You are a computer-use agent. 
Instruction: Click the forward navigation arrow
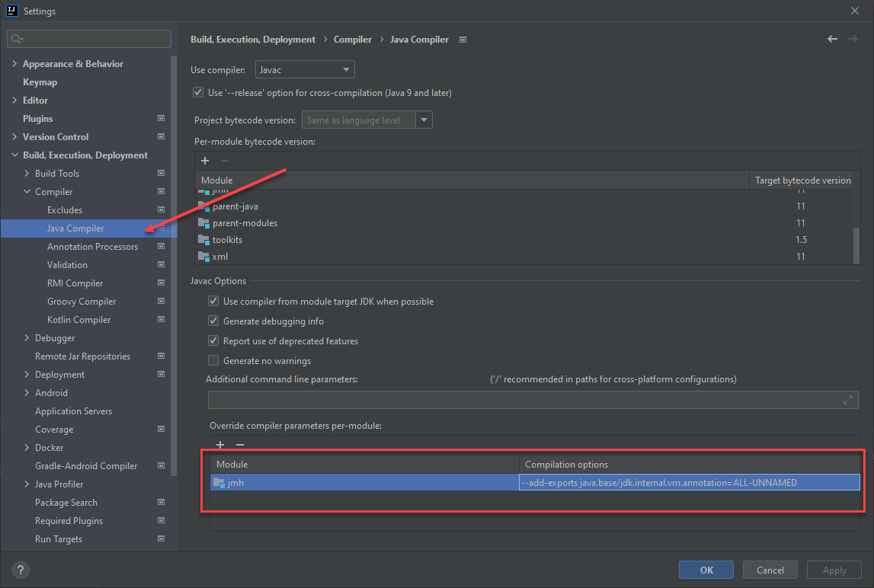(853, 38)
